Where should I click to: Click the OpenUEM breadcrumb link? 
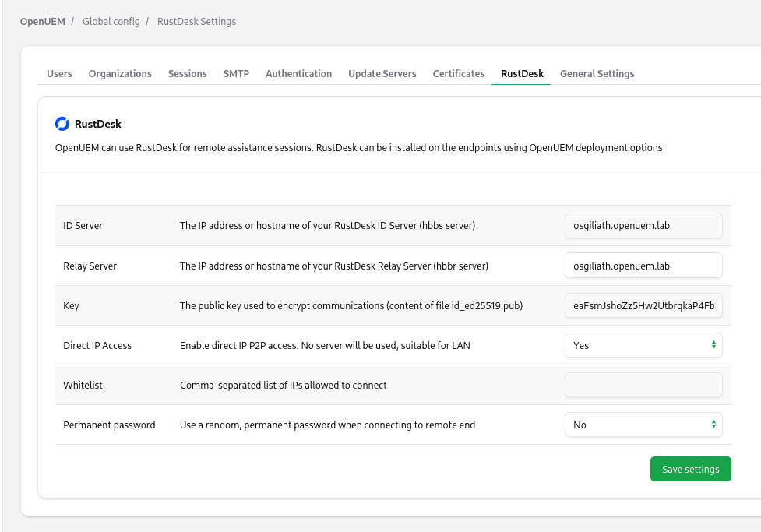coord(42,21)
